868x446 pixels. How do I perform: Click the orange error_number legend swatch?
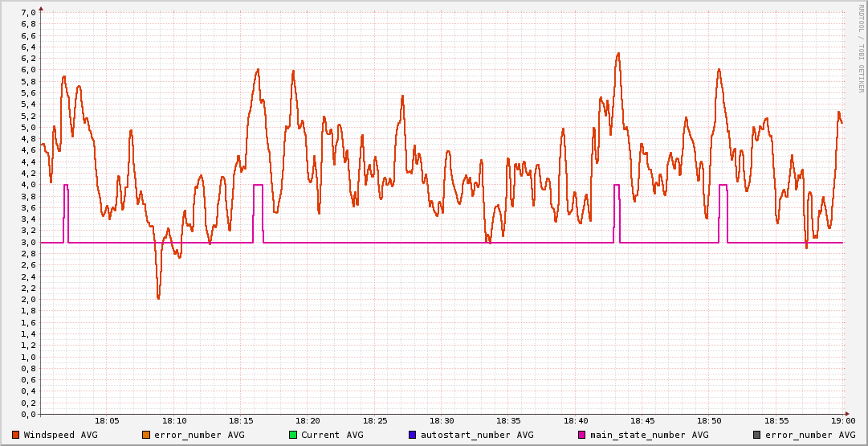146,435
